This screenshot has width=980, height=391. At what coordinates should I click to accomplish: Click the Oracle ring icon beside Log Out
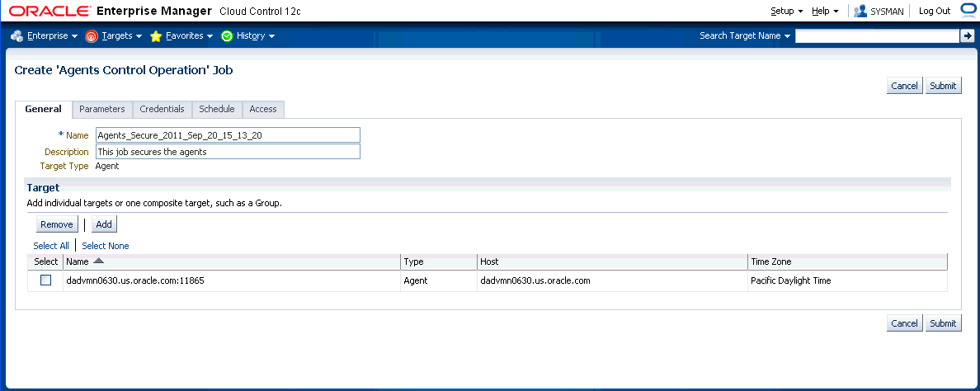pos(967,11)
